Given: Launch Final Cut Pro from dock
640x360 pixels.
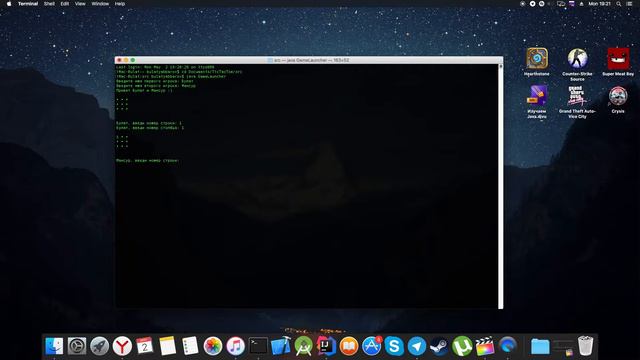Looking at the screenshot, I should pyautogui.click(x=484, y=346).
